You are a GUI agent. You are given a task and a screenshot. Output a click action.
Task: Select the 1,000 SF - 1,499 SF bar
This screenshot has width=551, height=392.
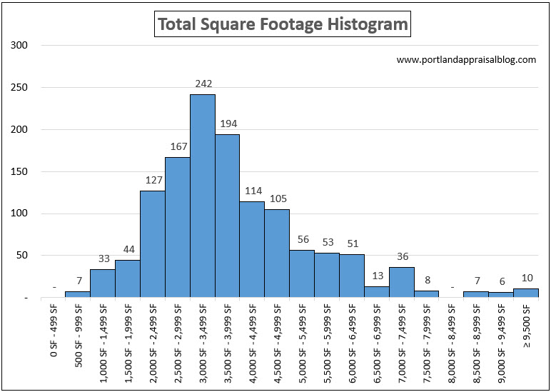[102, 283]
